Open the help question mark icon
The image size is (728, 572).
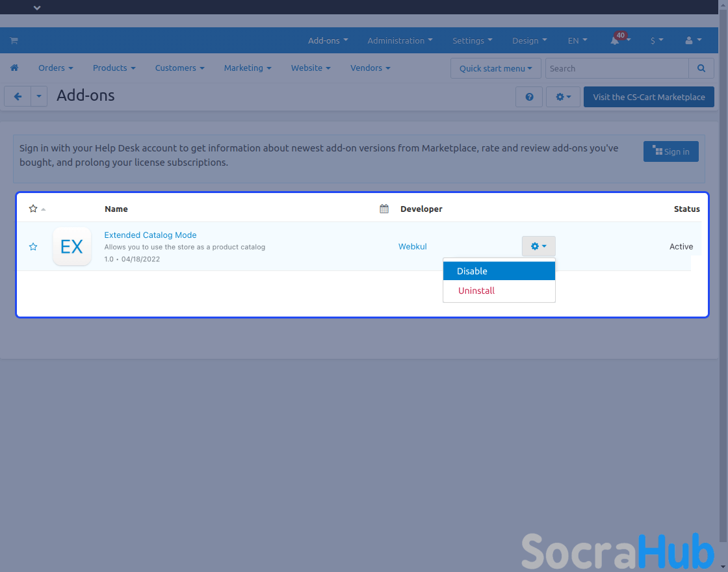(529, 97)
